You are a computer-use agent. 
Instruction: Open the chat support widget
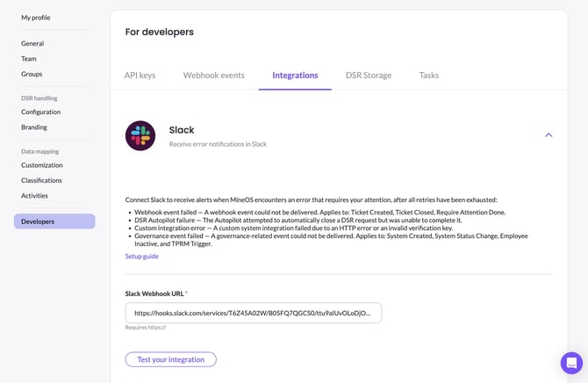click(x=571, y=363)
